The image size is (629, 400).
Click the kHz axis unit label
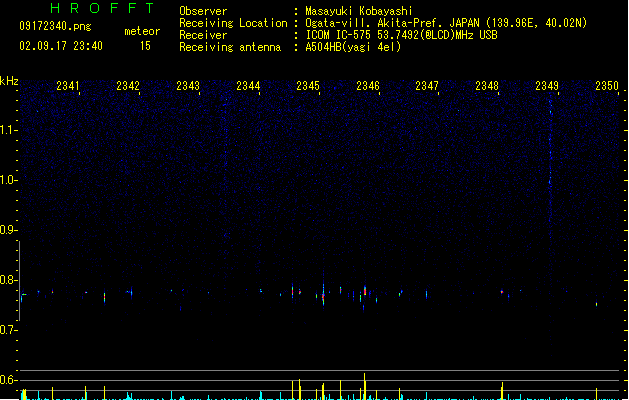9,81
